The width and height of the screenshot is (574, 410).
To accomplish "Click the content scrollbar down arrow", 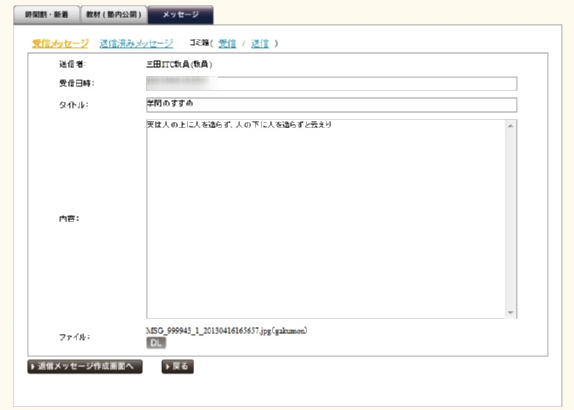I will click(x=511, y=312).
